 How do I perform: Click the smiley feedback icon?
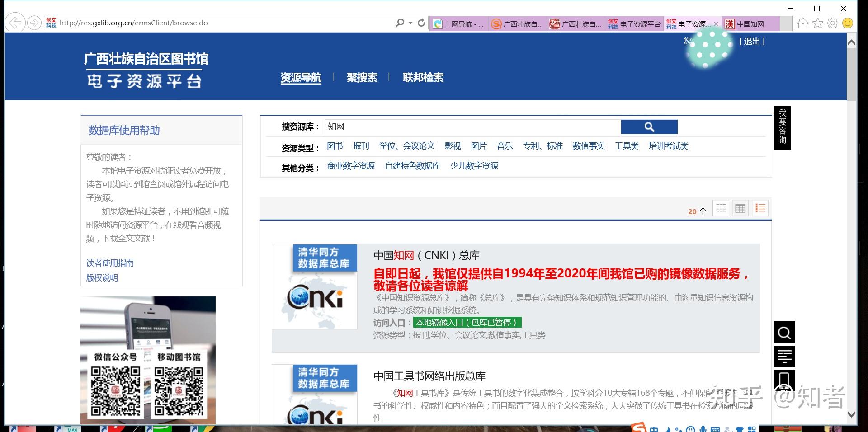[848, 23]
